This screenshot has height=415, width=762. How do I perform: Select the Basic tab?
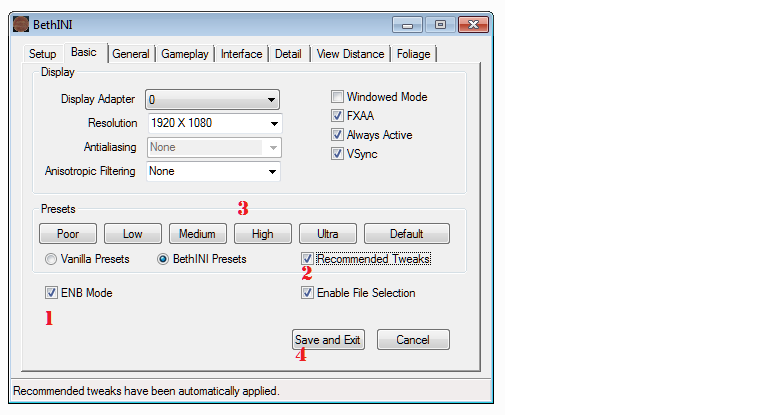point(84,52)
